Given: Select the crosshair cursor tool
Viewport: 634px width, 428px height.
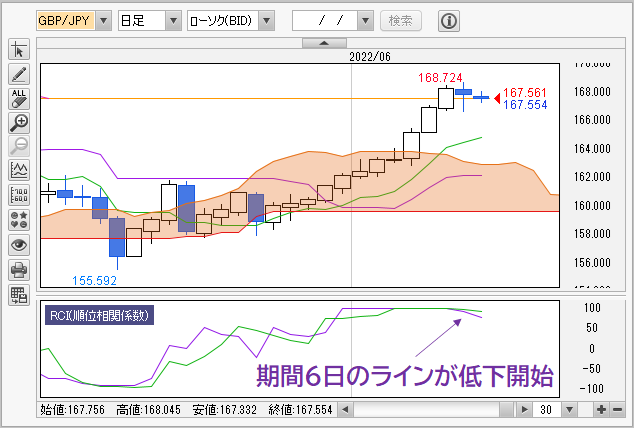Looking at the screenshot, I should pos(19,50).
